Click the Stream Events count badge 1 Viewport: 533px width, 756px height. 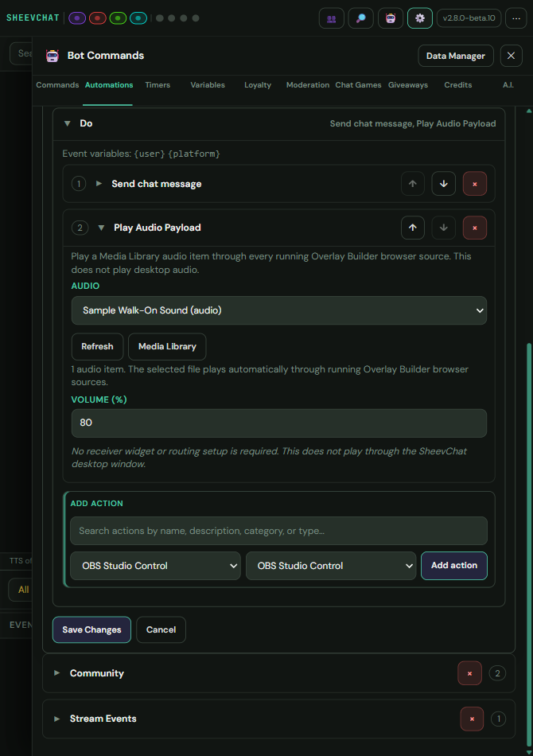coord(499,719)
